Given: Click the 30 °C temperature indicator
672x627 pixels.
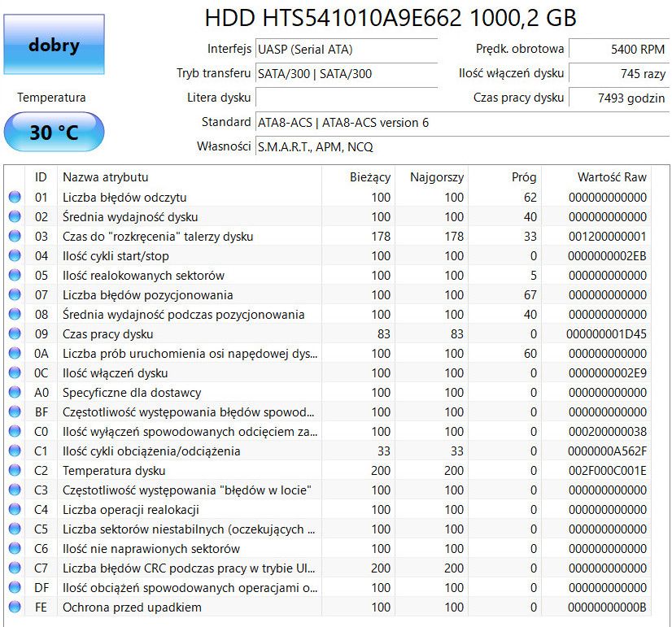Looking at the screenshot, I should 54,132.
